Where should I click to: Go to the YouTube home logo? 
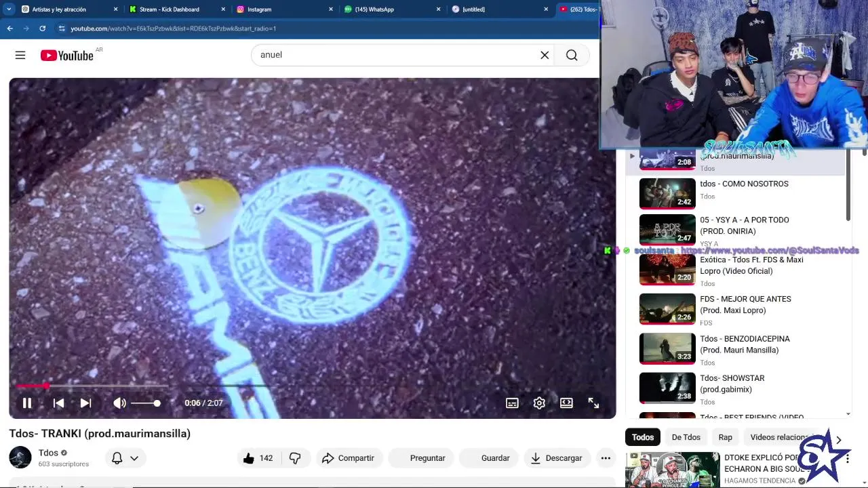coord(66,56)
